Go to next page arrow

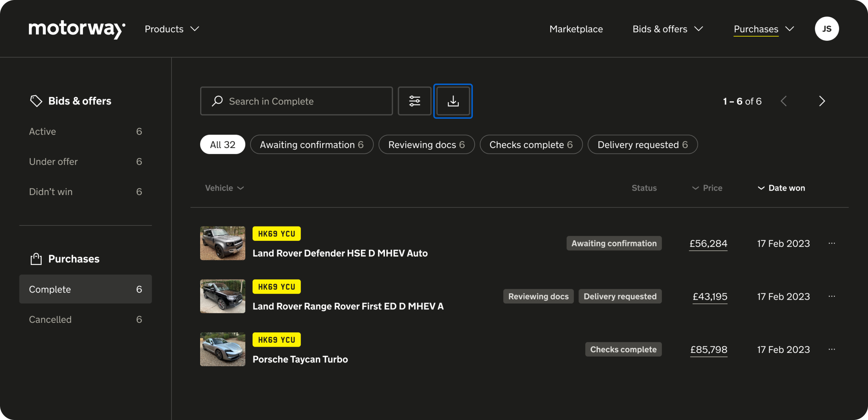tap(822, 101)
